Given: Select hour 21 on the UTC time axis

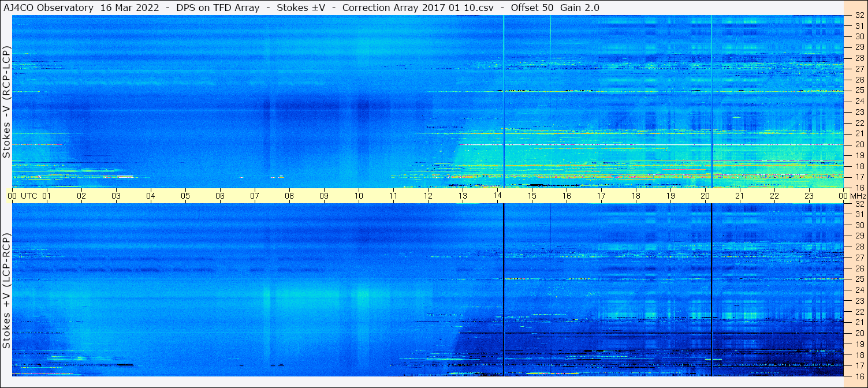Looking at the screenshot, I should coord(740,196).
